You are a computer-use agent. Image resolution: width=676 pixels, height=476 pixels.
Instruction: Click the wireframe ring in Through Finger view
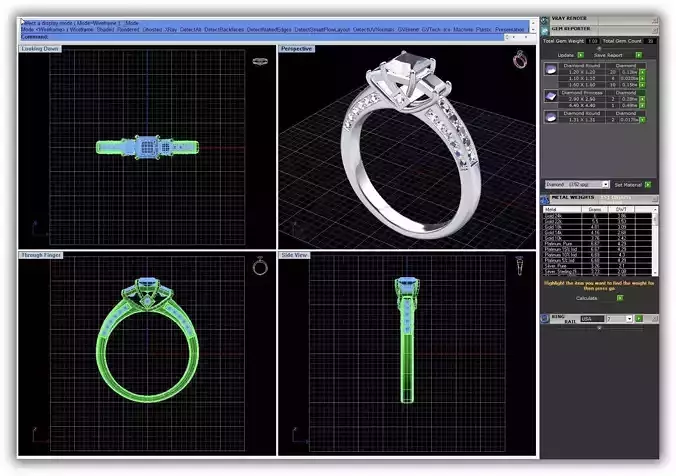147,340
